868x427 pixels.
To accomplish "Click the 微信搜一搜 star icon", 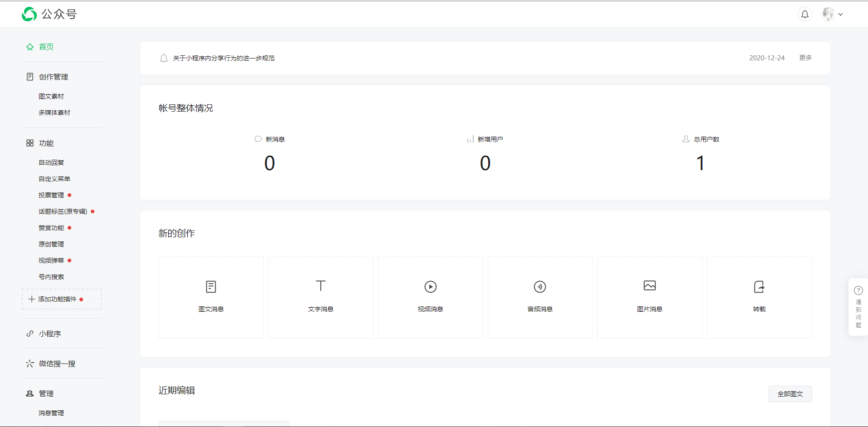I will point(30,363).
